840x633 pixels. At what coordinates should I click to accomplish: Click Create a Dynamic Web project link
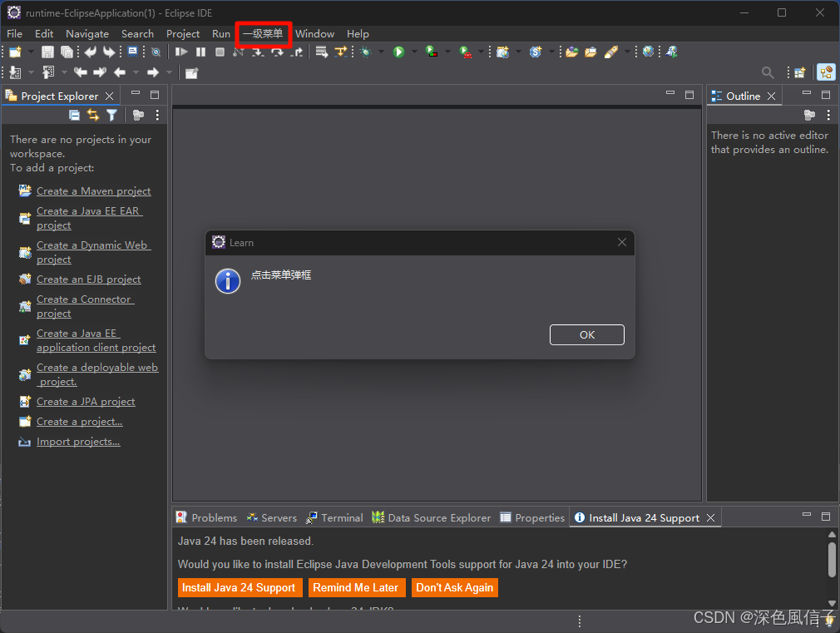(93, 252)
